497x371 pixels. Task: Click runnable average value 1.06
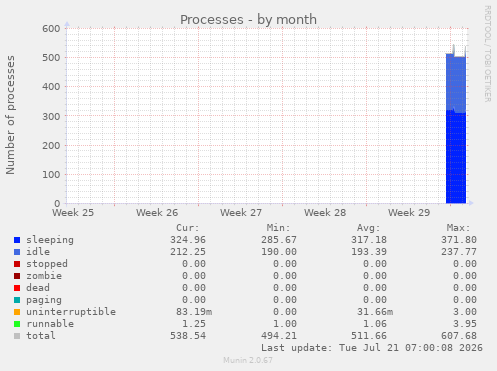[375, 324]
